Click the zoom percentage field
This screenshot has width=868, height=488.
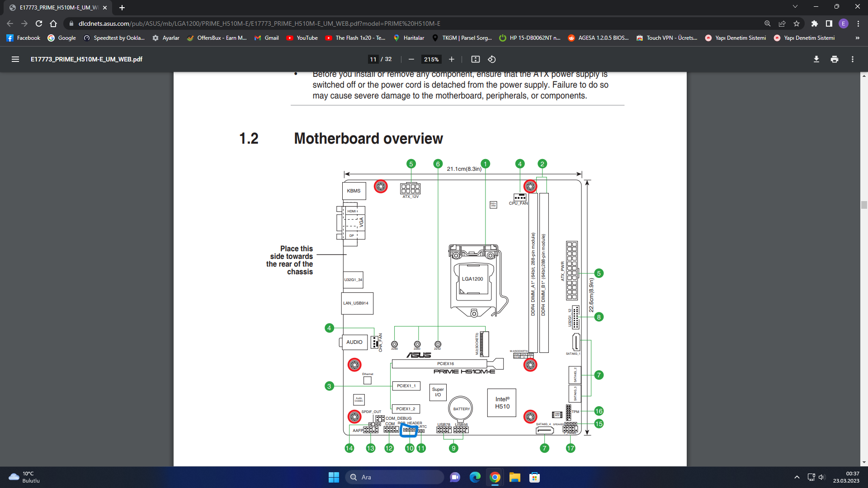(431, 59)
